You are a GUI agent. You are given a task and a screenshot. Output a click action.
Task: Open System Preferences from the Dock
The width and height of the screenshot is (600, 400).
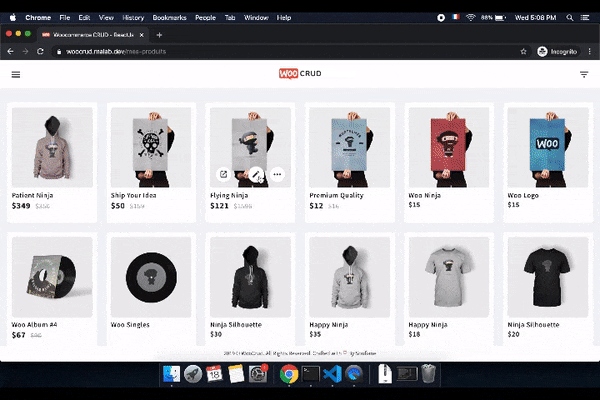click(258, 374)
